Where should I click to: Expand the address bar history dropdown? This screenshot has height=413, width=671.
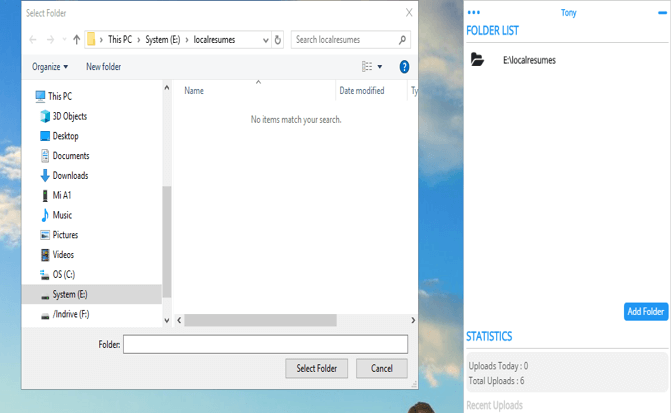[265, 40]
